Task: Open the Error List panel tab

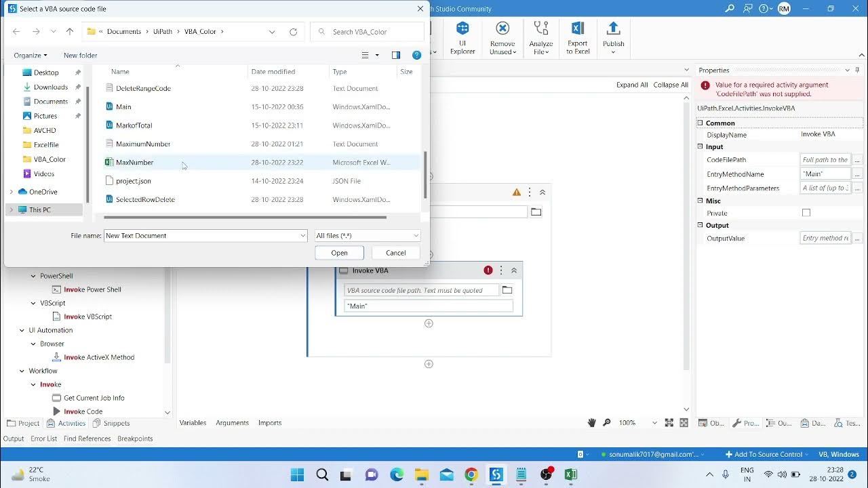Action: (43, 439)
